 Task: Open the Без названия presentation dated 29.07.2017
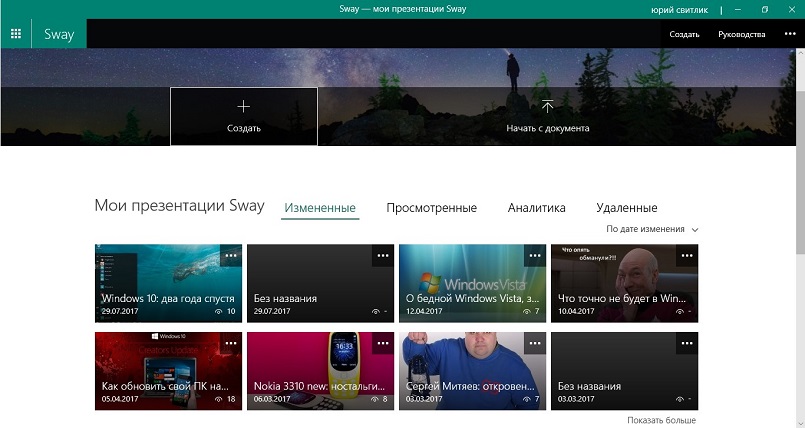pyautogui.click(x=320, y=283)
